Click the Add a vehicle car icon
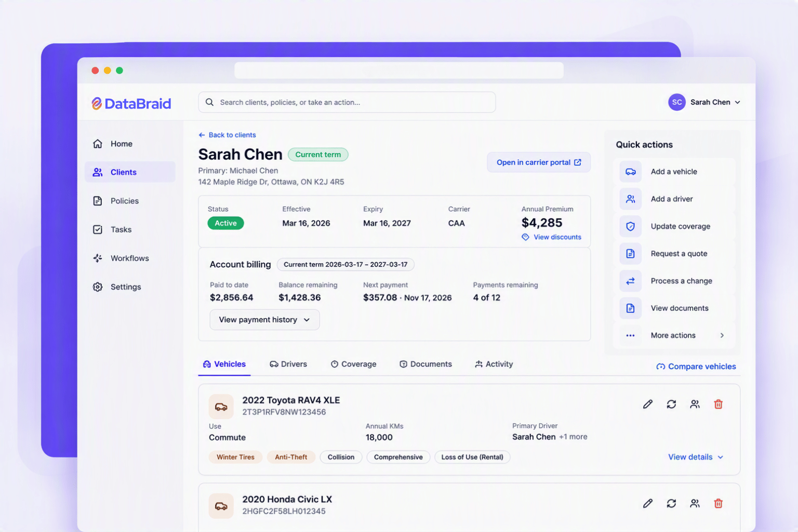 coord(630,171)
